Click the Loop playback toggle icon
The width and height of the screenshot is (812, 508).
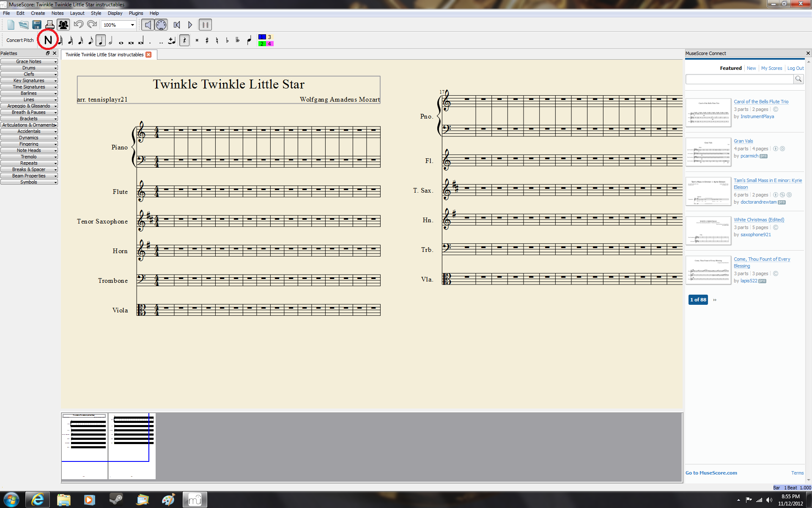pos(206,25)
